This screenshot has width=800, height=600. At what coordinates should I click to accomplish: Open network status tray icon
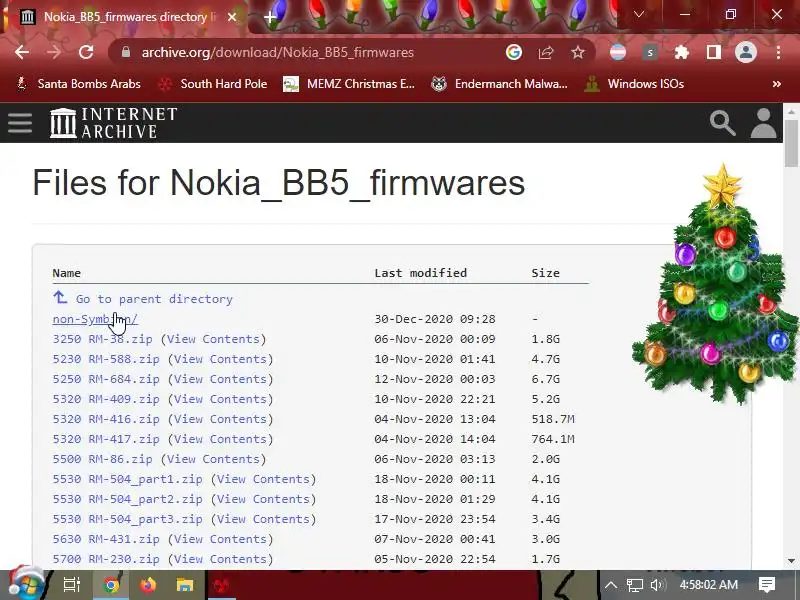[635, 585]
